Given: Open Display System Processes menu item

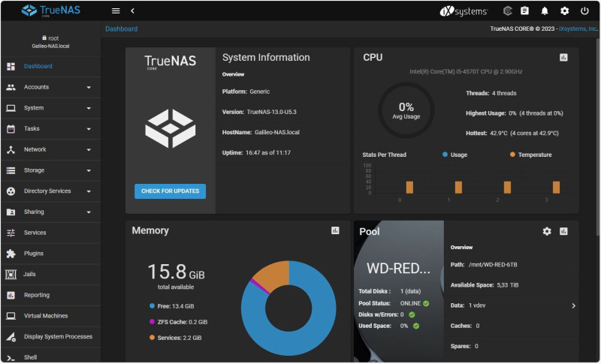Looking at the screenshot, I should [x=50, y=337].
